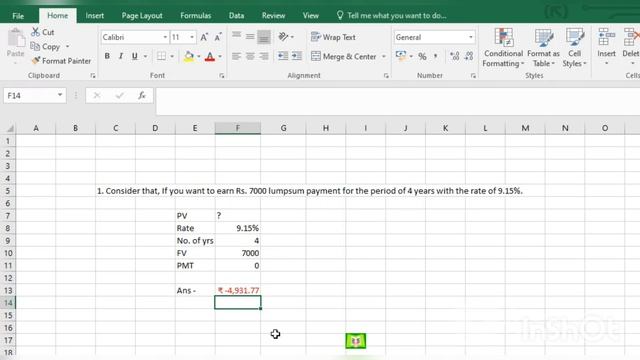
Task: Switch to the Formulas tab
Action: pyautogui.click(x=196, y=16)
